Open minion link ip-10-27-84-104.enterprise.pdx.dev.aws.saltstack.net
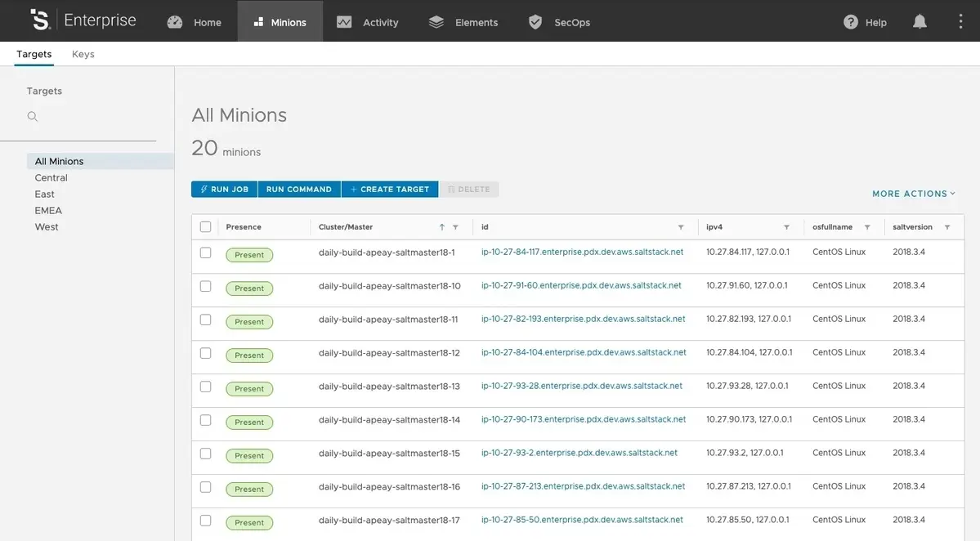Viewport: 980px width, 541px height. coord(584,352)
